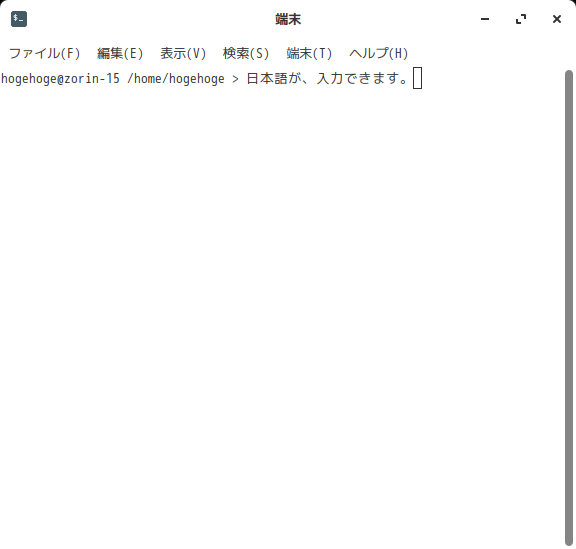The image size is (576, 549).
Task: Maximize the 端末 window
Action: pos(521,19)
